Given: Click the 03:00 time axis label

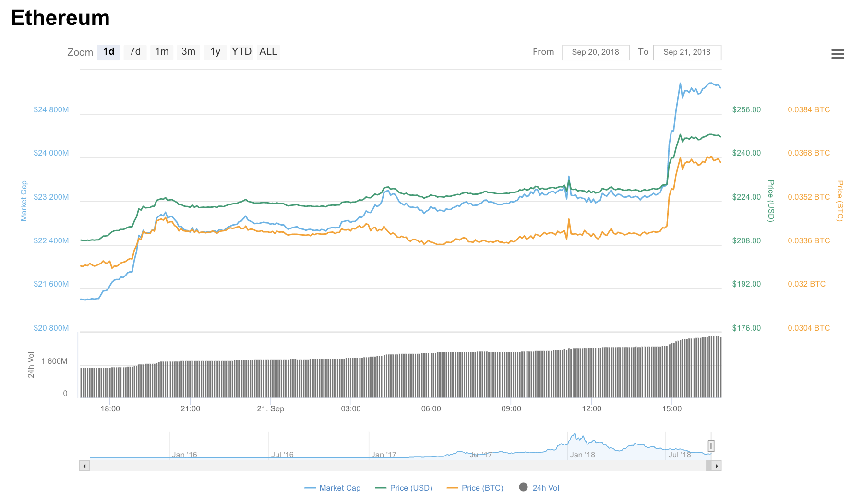Looking at the screenshot, I should point(351,409).
